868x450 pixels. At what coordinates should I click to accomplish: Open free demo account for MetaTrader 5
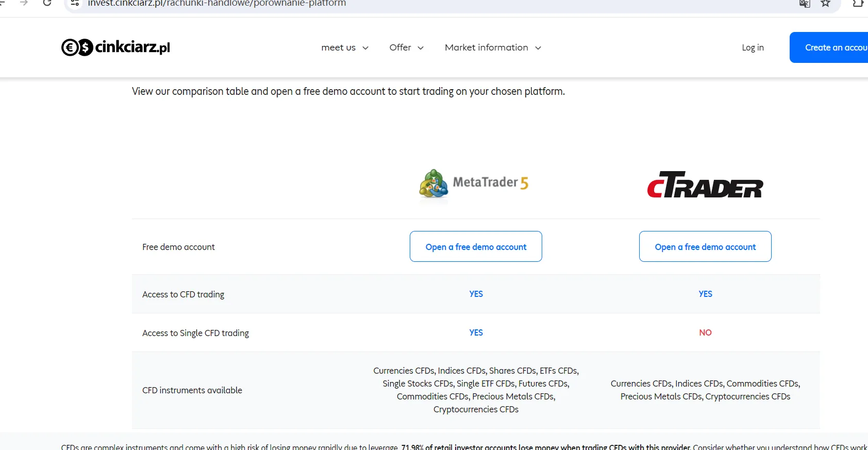click(x=476, y=246)
